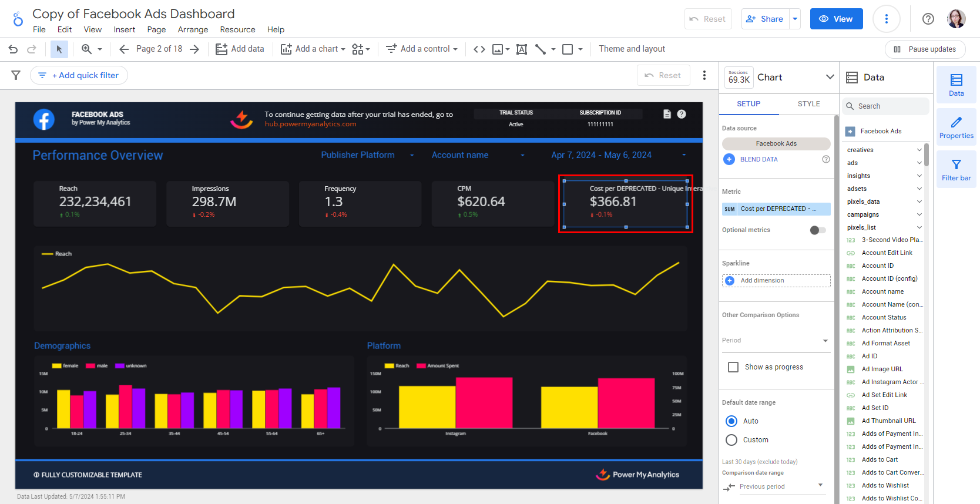Select the arrow selection mode tool

59,49
